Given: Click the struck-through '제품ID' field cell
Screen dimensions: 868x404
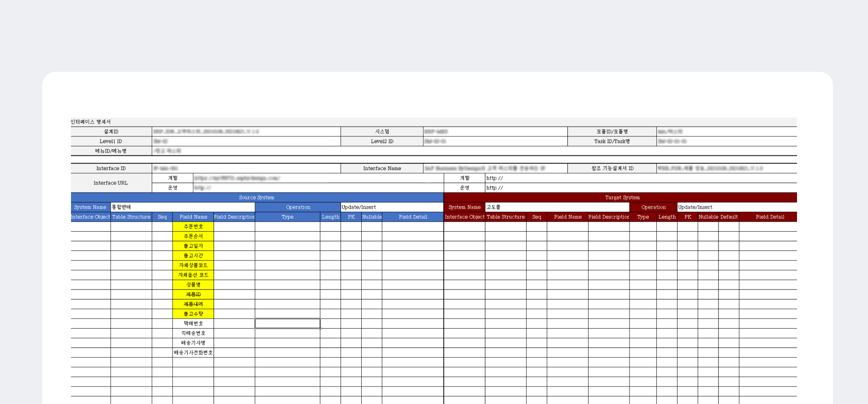Looking at the screenshot, I should (x=193, y=294).
